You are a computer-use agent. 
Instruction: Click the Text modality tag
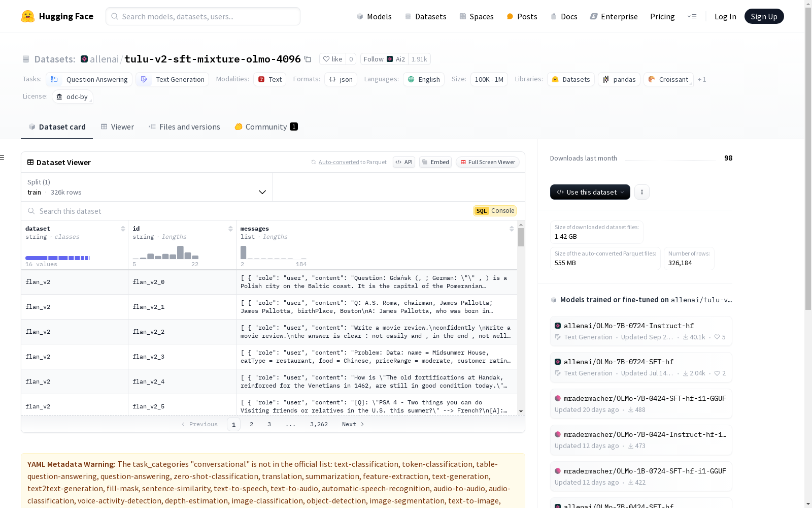click(x=270, y=79)
